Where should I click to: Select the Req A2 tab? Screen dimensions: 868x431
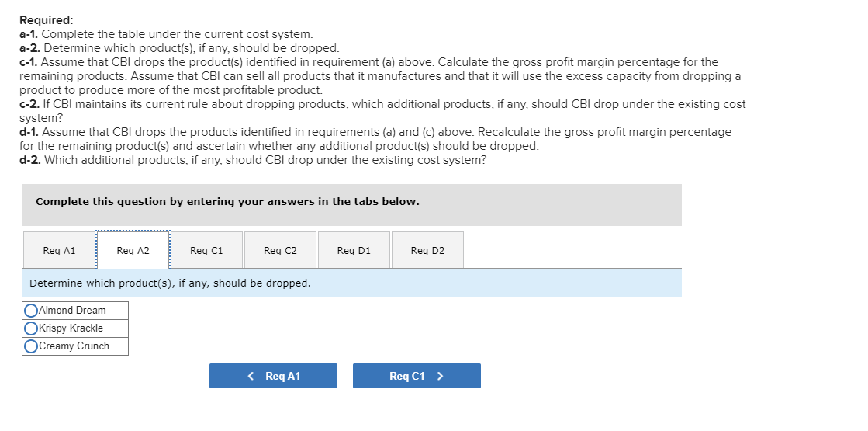coord(133,250)
